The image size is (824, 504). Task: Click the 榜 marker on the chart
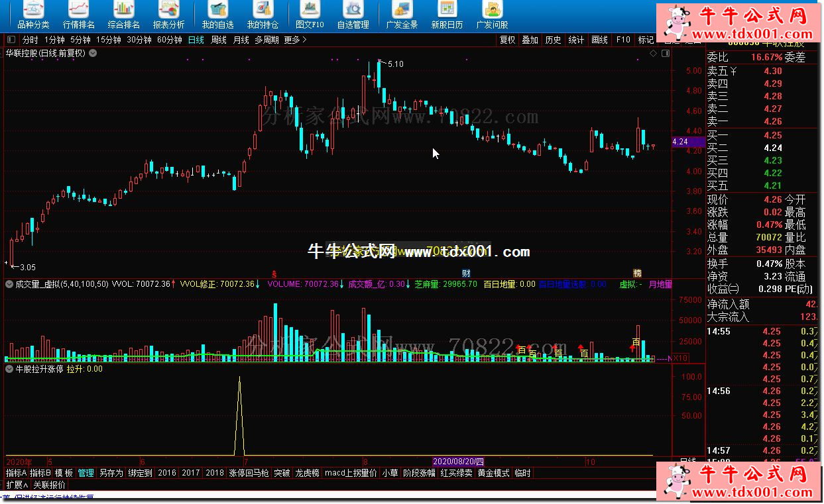637,273
